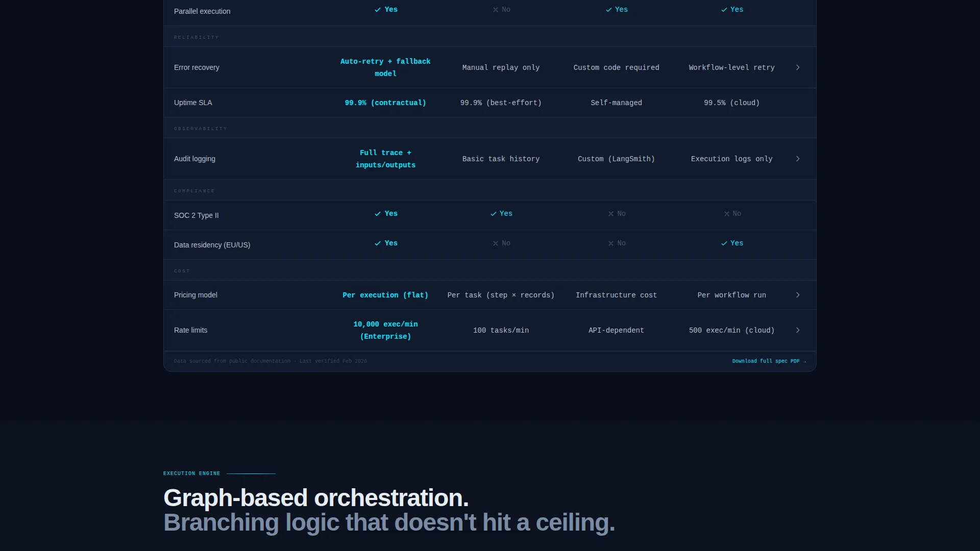Select the 'Per workflow run' cell

pos(731,295)
